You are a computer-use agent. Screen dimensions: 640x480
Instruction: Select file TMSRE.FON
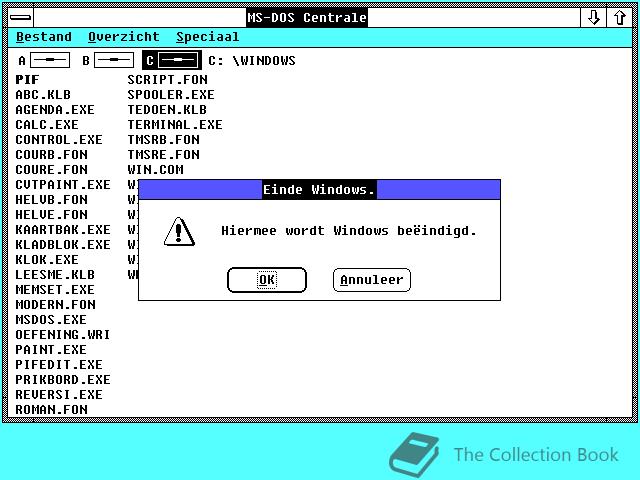(164, 155)
